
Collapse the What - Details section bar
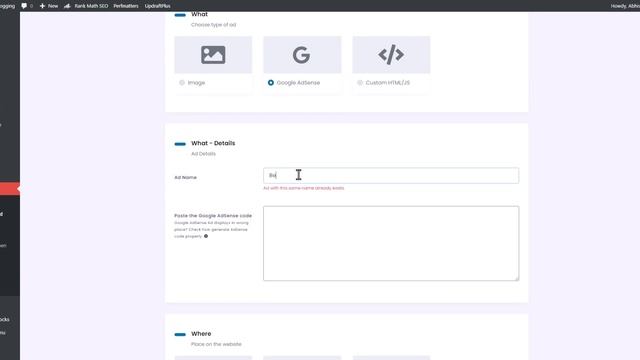coord(180,144)
